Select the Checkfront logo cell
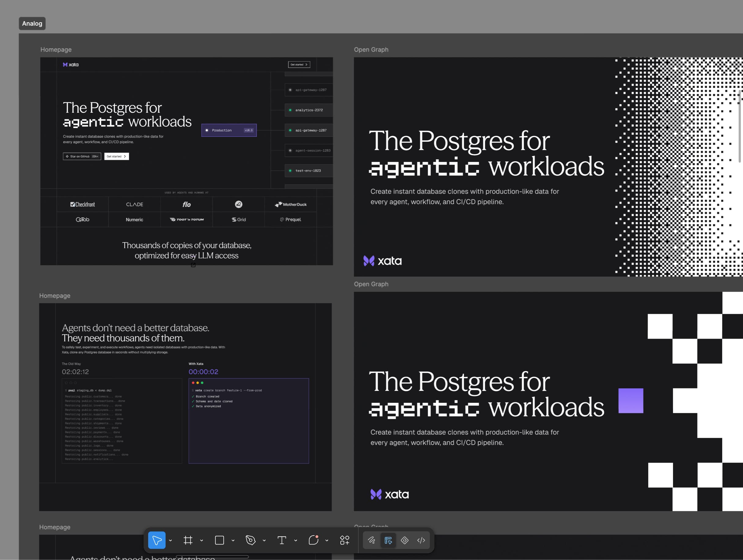 (82, 205)
